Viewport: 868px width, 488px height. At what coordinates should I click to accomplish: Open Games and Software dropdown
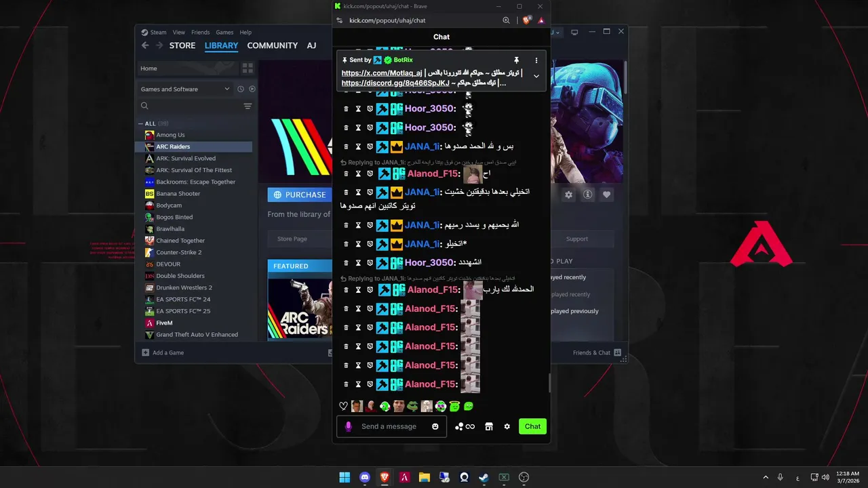(185, 89)
